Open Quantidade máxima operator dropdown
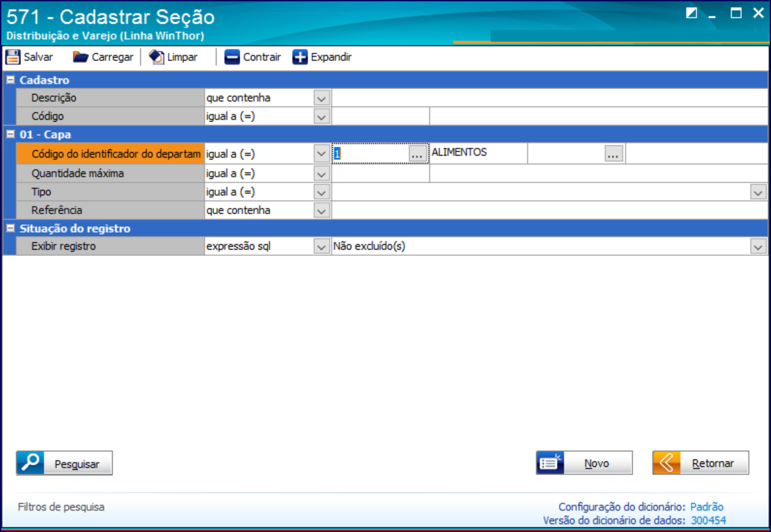 pos(321,174)
